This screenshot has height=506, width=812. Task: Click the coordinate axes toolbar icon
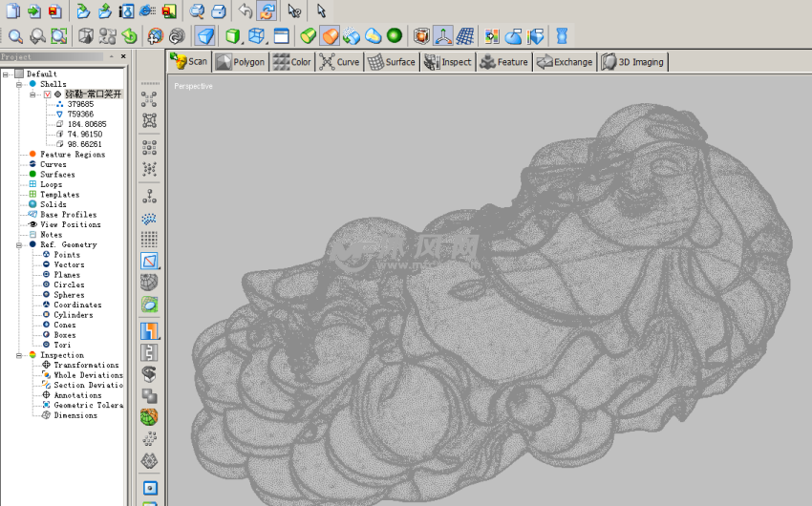point(443,36)
